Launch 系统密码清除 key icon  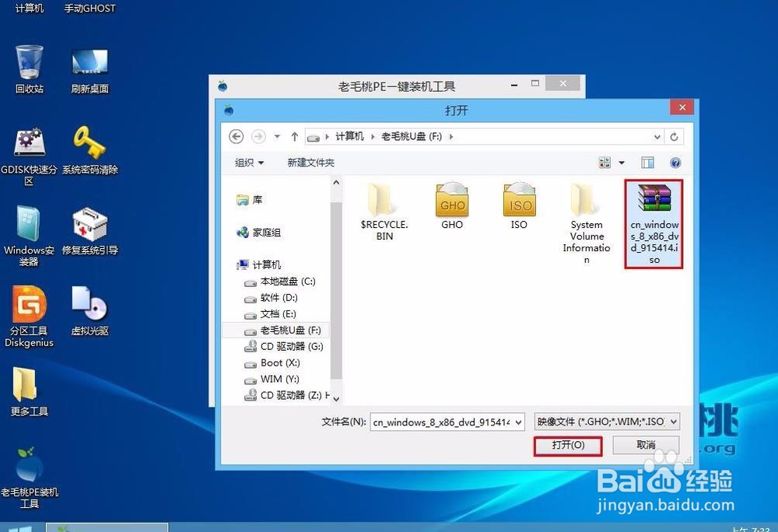pyautogui.click(x=89, y=150)
